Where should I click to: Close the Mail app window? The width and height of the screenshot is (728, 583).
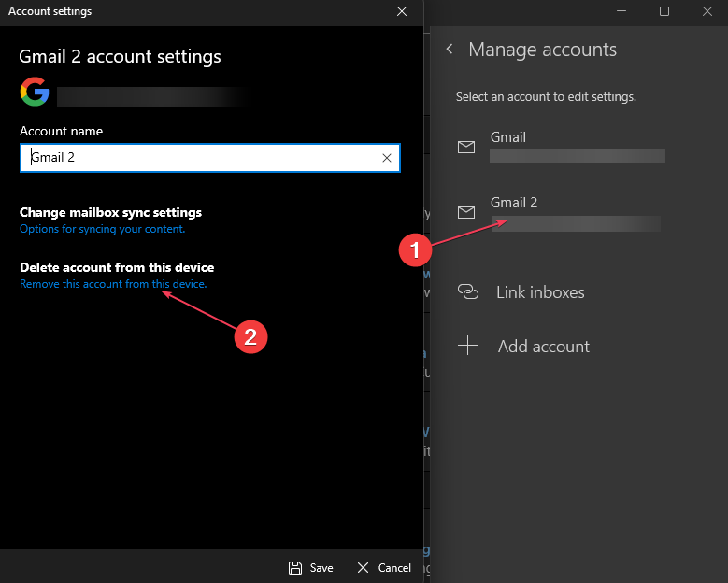pos(707,11)
